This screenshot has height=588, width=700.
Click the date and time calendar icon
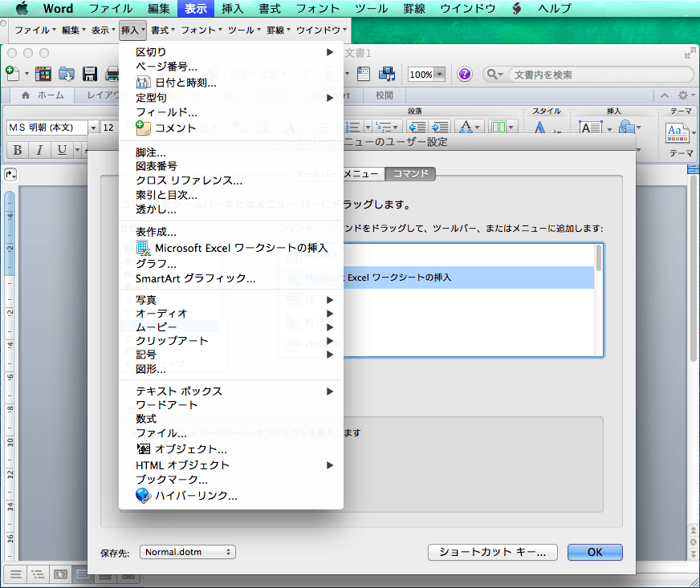[143, 83]
